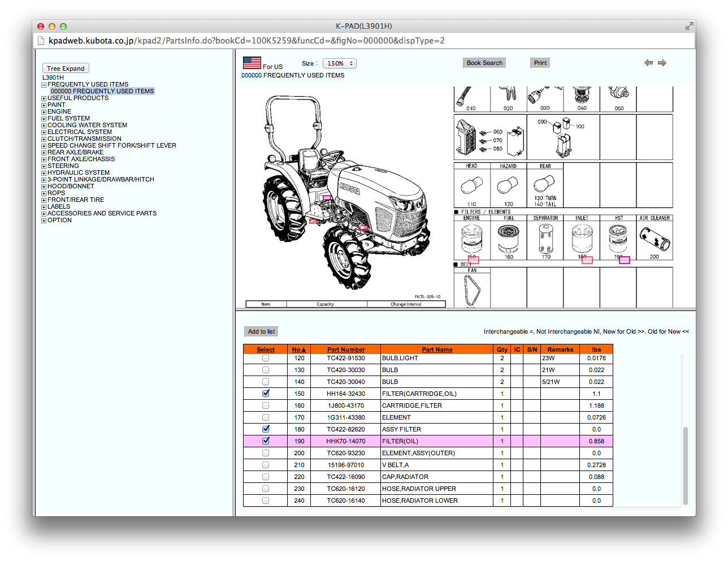The width and height of the screenshot is (728, 561).
Task: Select COOLING WATER SYSTEM in tree
Action: pos(87,125)
